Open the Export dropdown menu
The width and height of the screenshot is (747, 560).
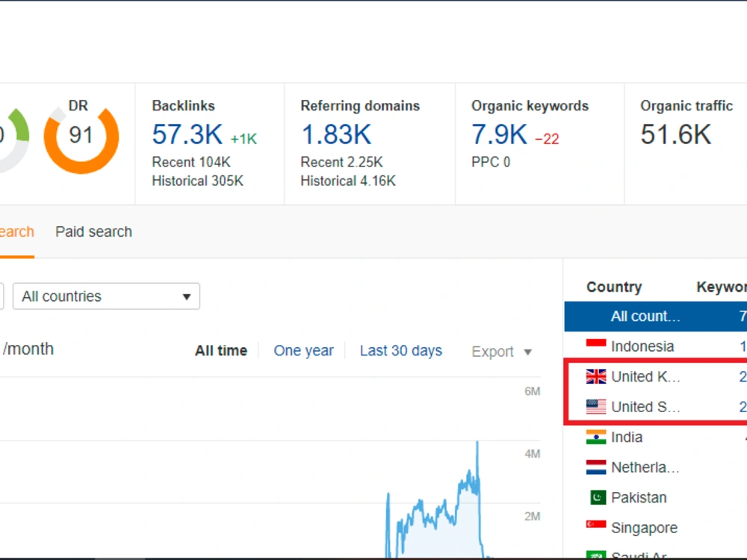pyautogui.click(x=501, y=352)
